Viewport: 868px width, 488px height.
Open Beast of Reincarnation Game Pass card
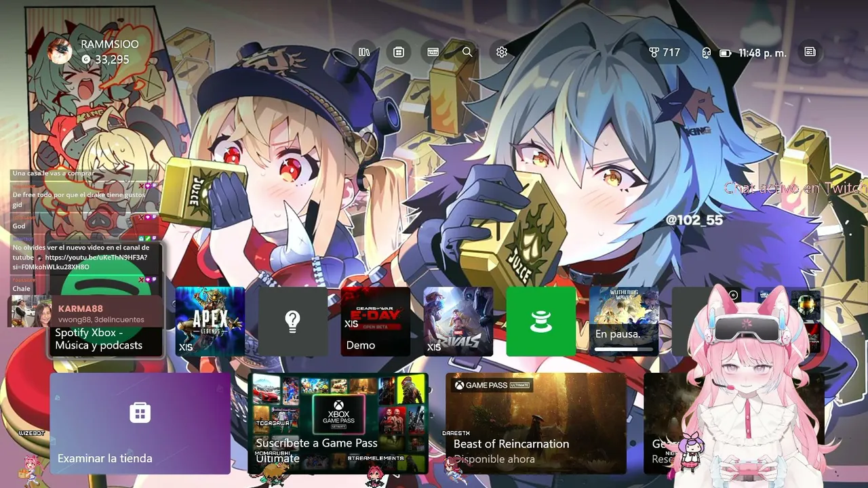536,423
